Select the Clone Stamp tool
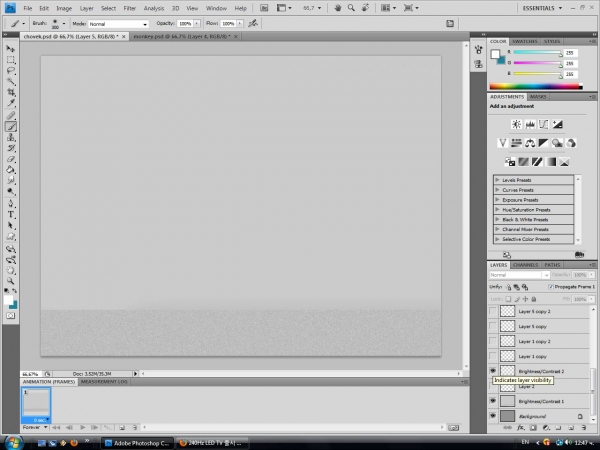Viewport: 600px width, 450px height. pos(11,137)
